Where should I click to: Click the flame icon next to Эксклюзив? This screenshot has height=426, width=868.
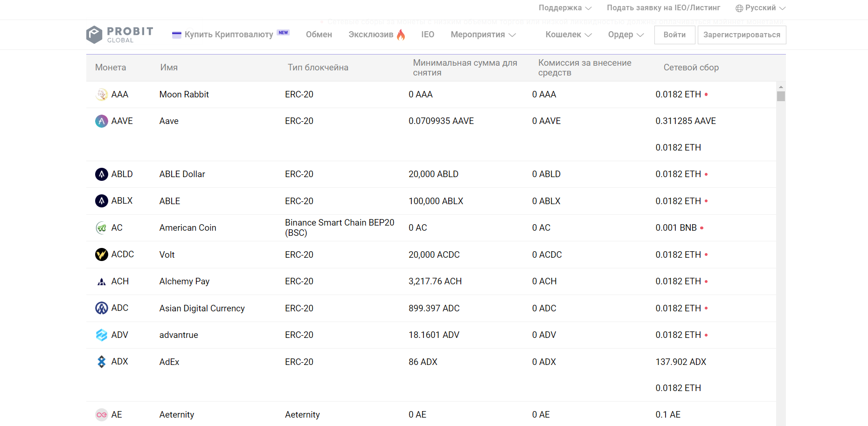(x=400, y=34)
